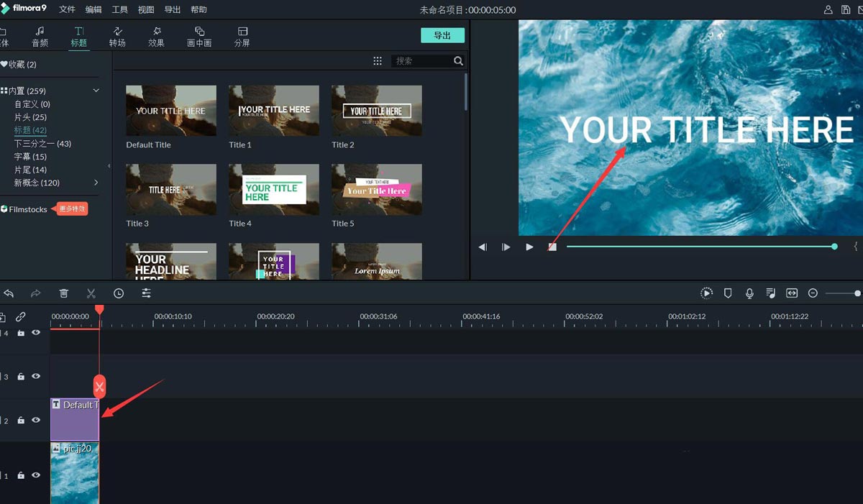Switch to the 转场 tab

(117, 37)
